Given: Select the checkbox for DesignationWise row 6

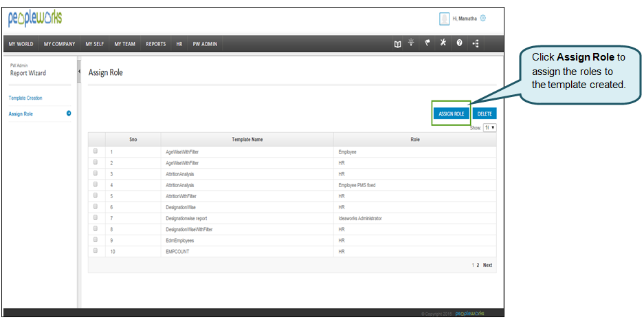Looking at the screenshot, I should (x=96, y=206).
